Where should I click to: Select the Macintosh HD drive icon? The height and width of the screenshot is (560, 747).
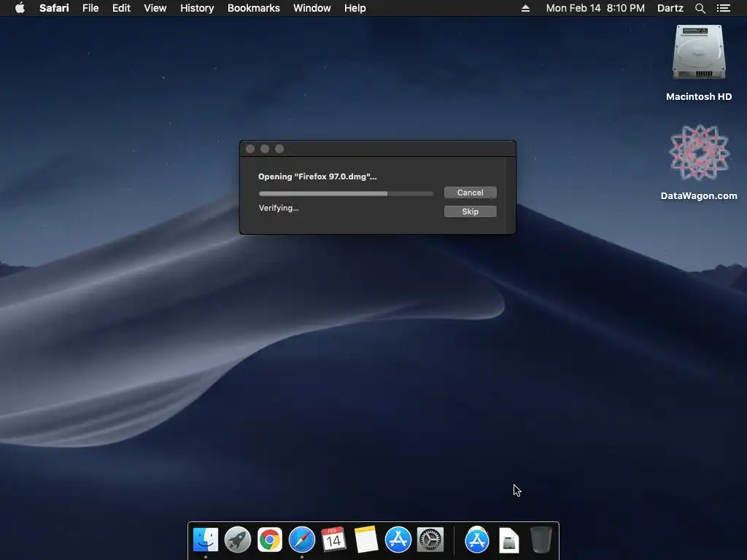click(x=699, y=52)
